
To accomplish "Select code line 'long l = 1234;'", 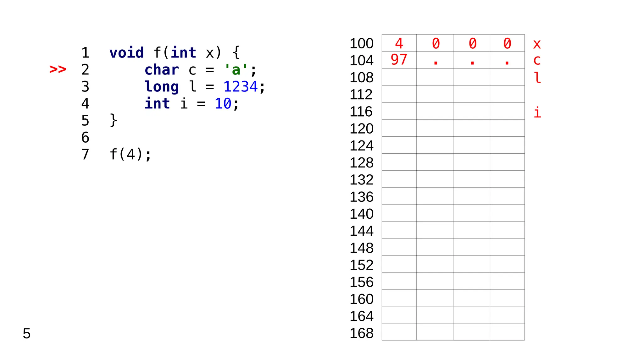I will pyautogui.click(x=205, y=87).
